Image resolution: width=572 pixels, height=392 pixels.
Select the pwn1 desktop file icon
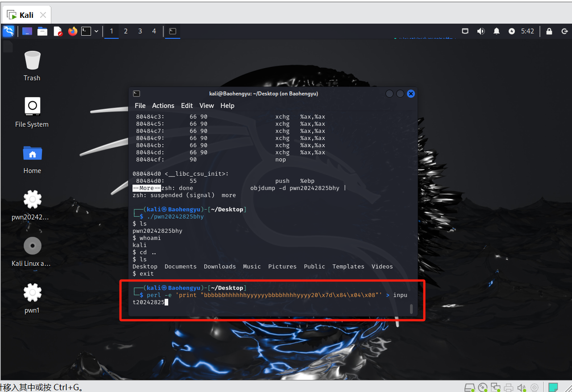32,298
